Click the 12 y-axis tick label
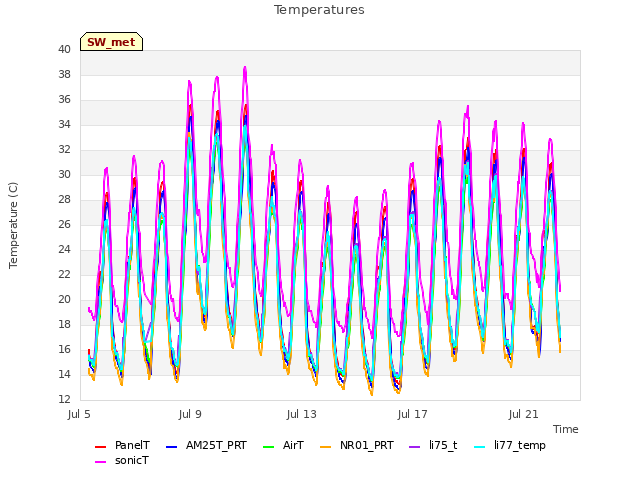The height and width of the screenshot is (480, 640). point(64,399)
